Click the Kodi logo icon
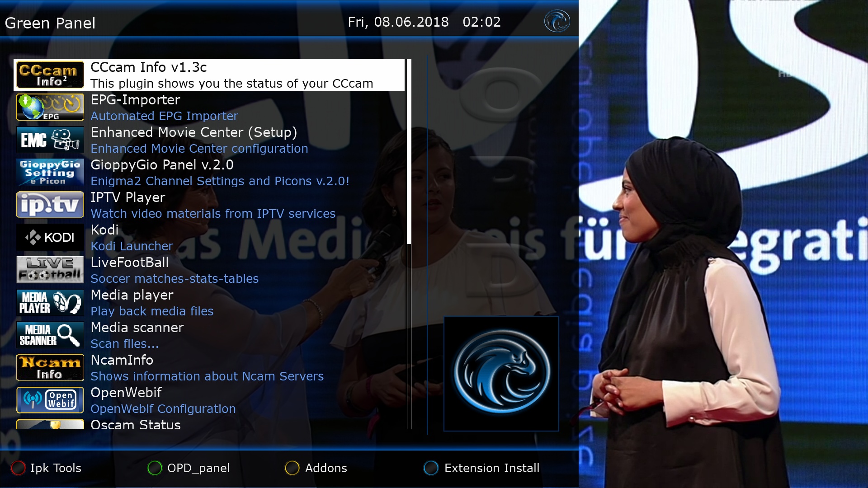This screenshot has width=868, height=488. [x=50, y=237]
